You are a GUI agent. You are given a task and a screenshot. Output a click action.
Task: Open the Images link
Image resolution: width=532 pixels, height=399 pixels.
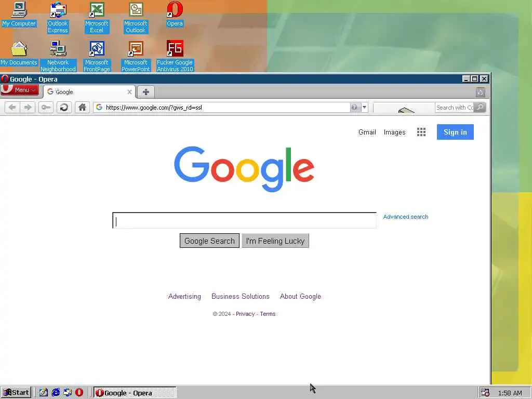coord(394,132)
